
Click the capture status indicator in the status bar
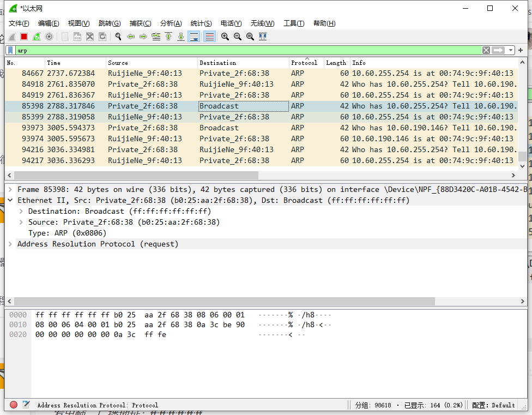(14, 405)
